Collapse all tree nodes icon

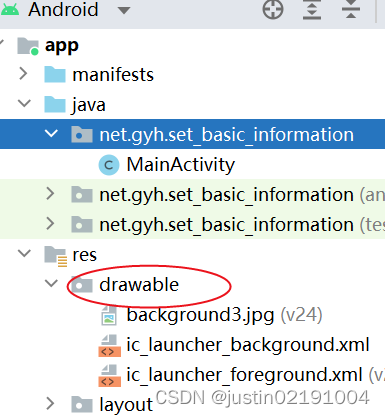351,9
